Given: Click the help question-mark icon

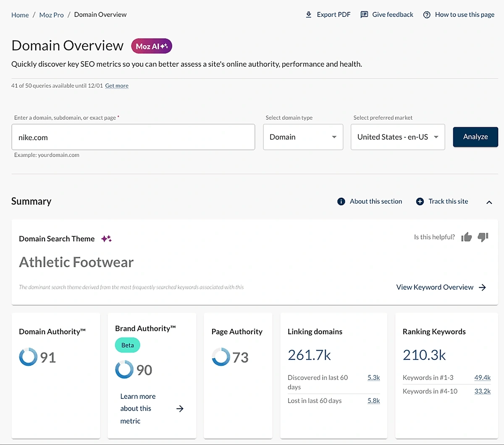Looking at the screenshot, I should [x=427, y=15].
